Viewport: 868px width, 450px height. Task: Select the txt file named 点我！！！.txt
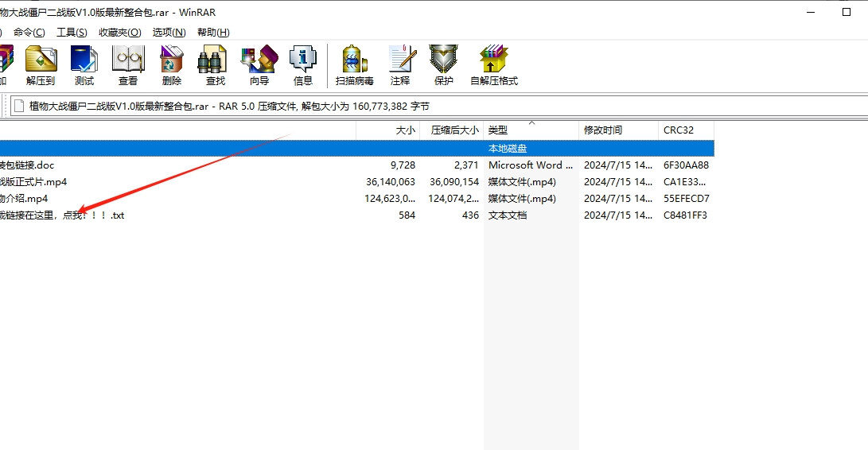tap(62, 215)
